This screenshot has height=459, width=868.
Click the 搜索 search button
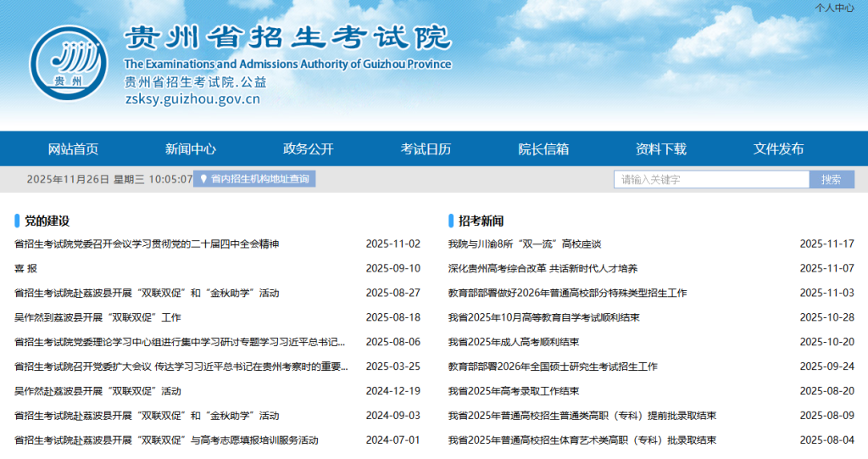tap(832, 180)
